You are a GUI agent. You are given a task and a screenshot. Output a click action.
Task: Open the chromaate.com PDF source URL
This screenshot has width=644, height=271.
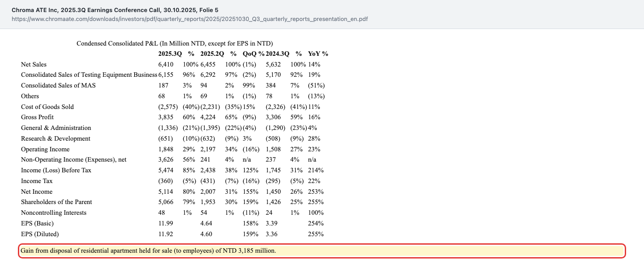pyautogui.click(x=190, y=19)
